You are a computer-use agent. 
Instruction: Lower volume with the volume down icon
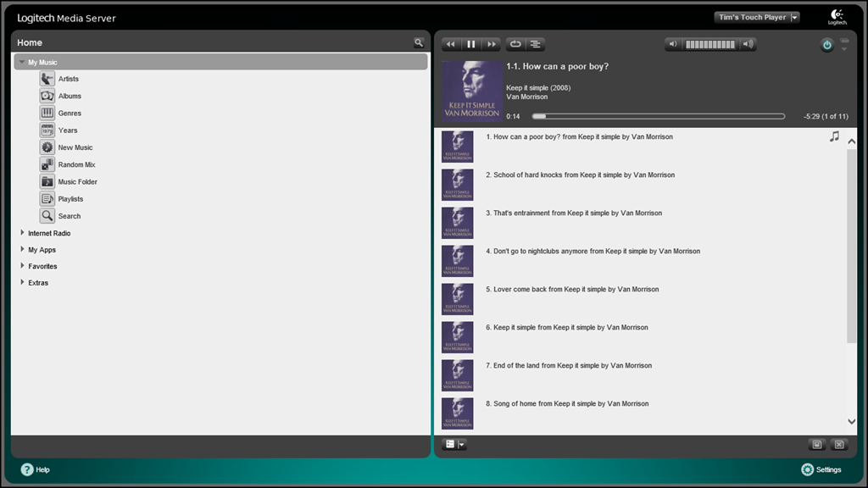[x=673, y=44]
